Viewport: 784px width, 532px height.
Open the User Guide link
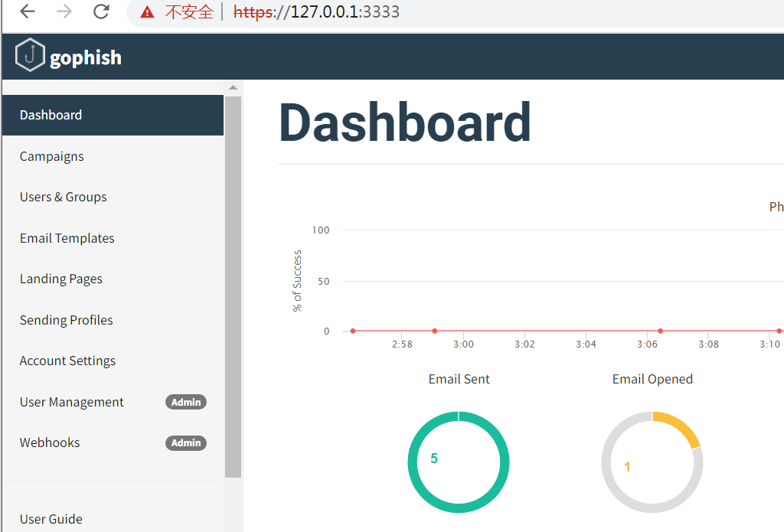pyautogui.click(x=51, y=519)
